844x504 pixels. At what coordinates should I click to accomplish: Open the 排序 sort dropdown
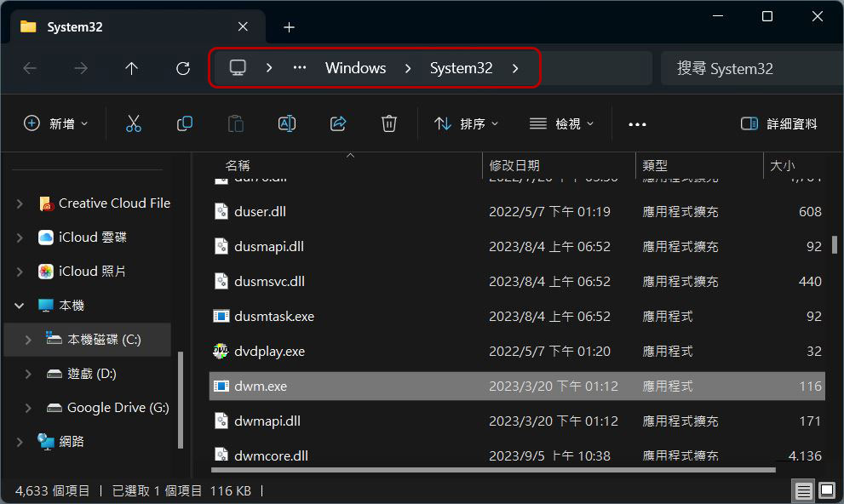click(x=466, y=123)
